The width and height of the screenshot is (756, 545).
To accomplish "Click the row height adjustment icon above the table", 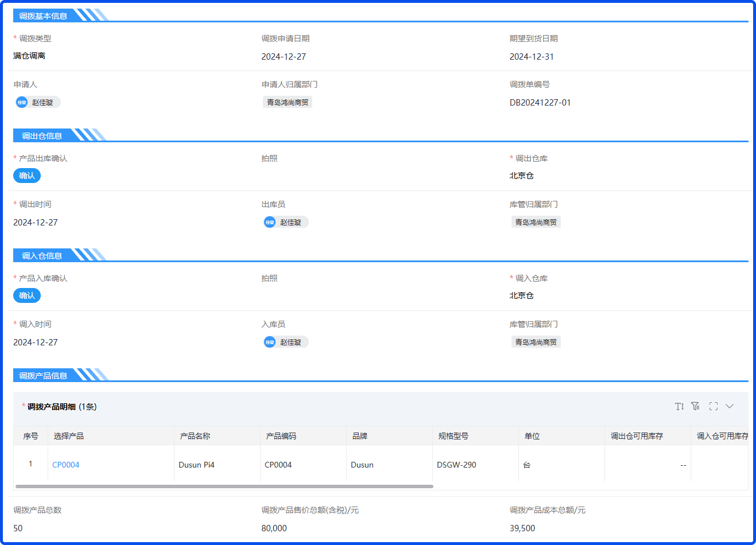I will click(680, 406).
